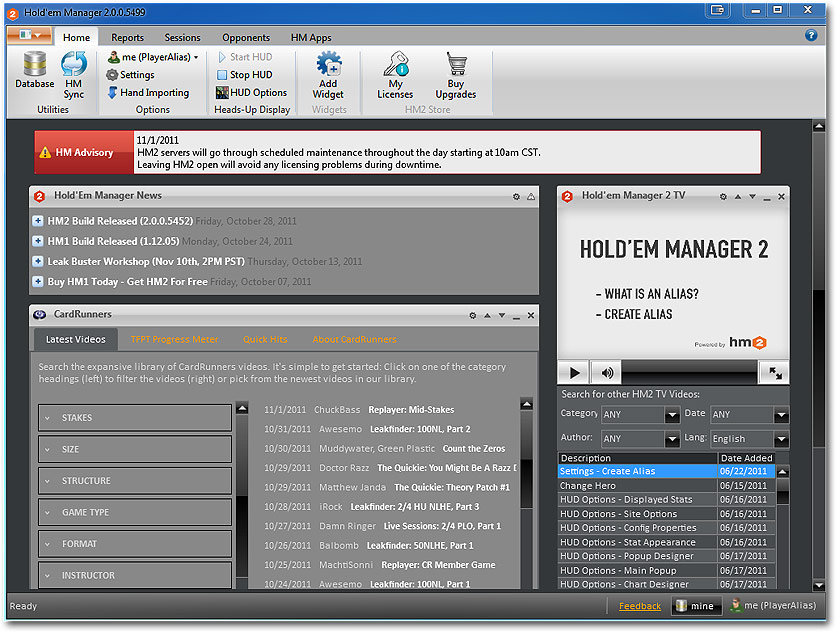The image size is (836, 632).
Task: Expand the SIZE category
Action: pyautogui.click(x=135, y=449)
